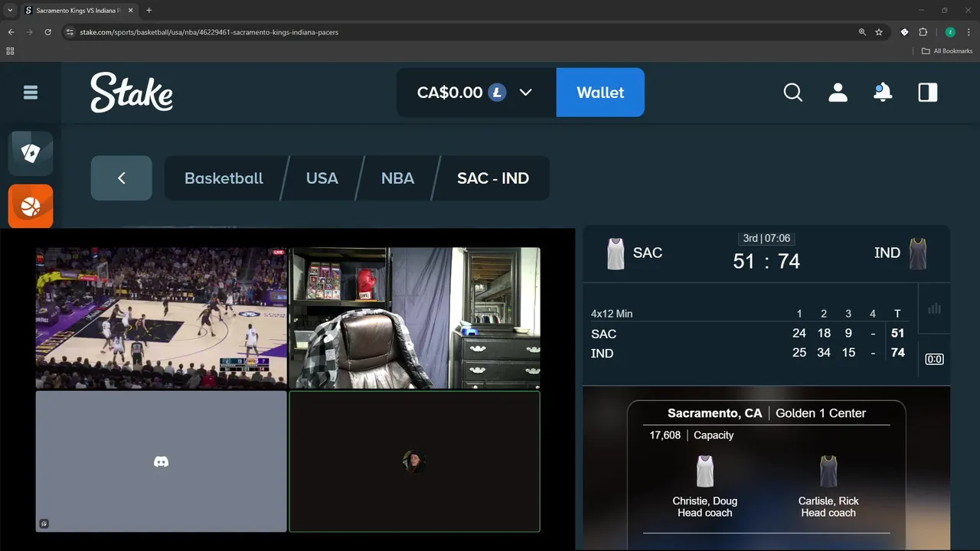Open the Casino cards sidebar icon

(x=31, y=154)
